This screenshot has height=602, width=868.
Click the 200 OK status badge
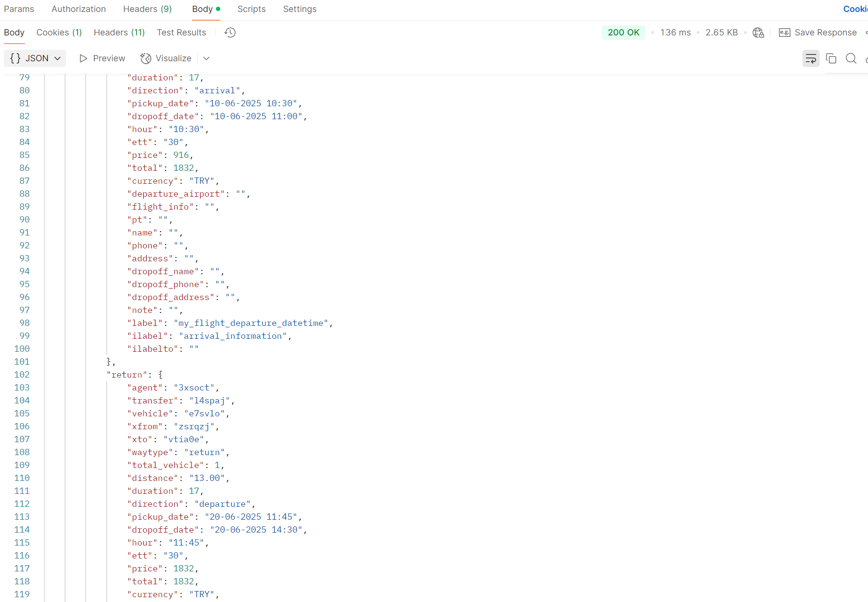click(623, 33)
